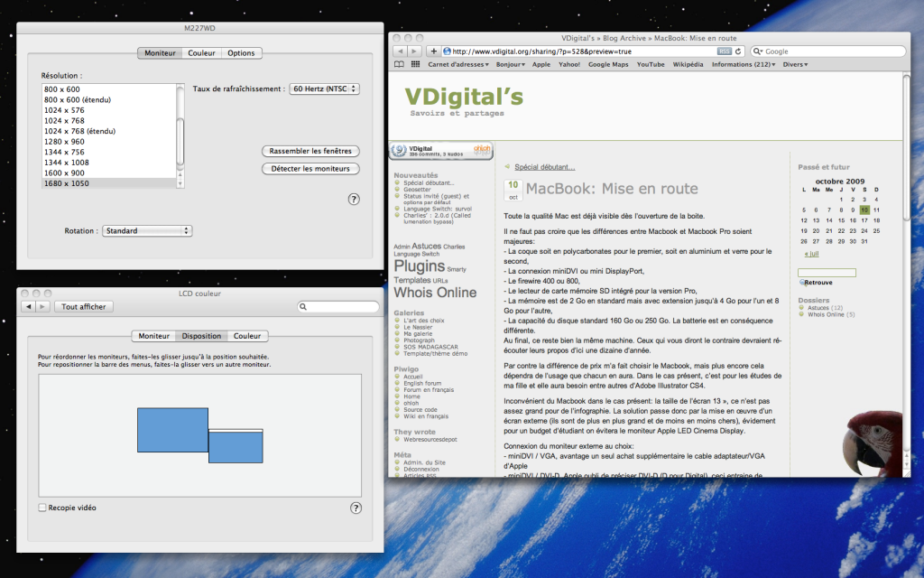Click the blog search field above Retrouve

[827, 273]
